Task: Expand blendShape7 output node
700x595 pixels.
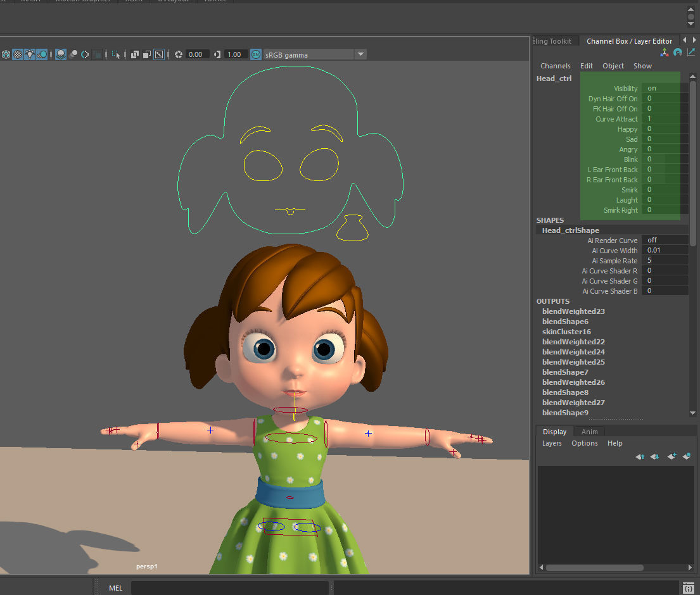Action: pos(565,372)
